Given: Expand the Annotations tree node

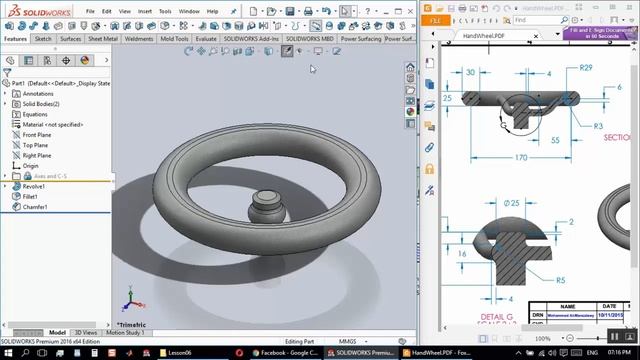Looking at the screenshot, I should (5, 93).
